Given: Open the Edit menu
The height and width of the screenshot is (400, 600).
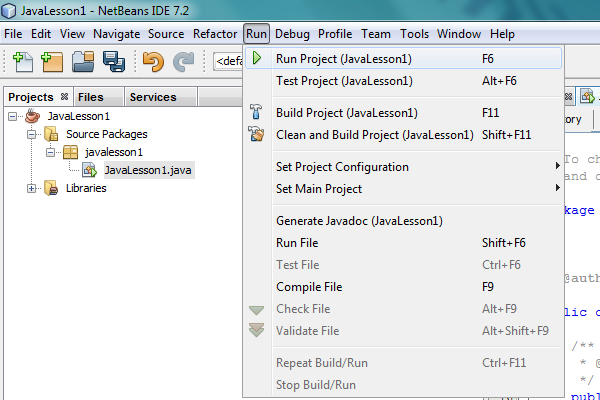Looking at the screenshot, I should click(41, 34).
